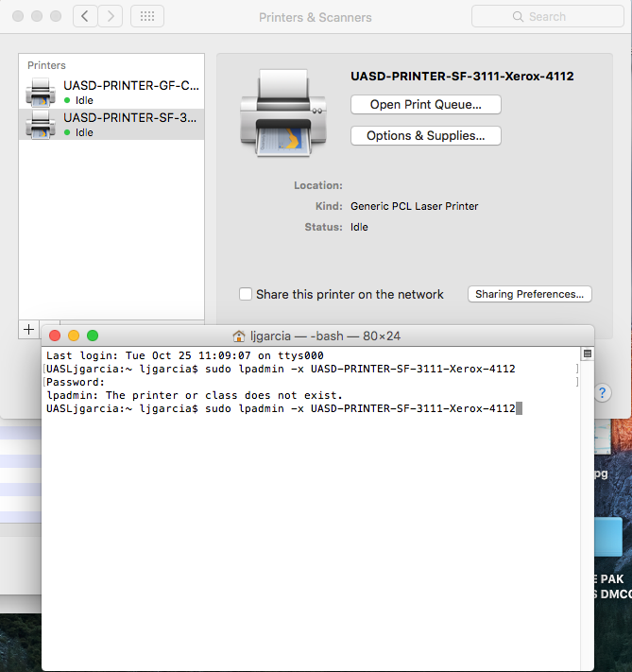Click the Kind value Generic PCL Laser Printer
The image size is (632, 672).
(x=415, y=206)
